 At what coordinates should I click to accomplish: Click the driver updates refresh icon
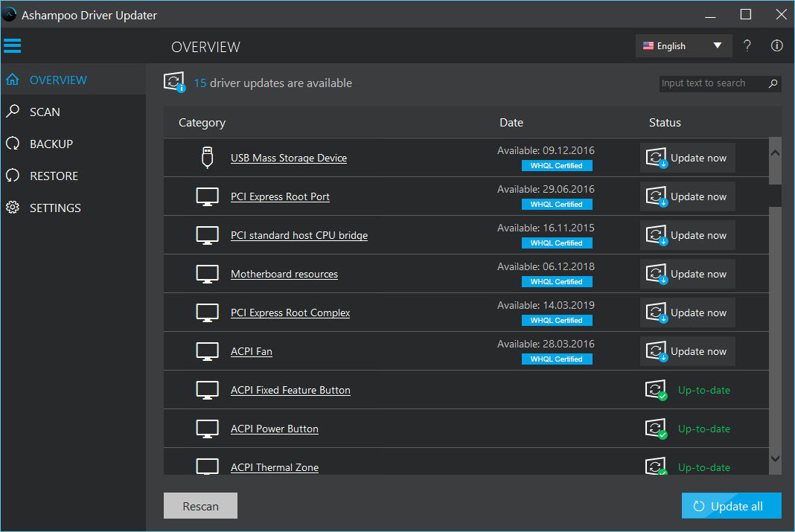pos(173,82)
